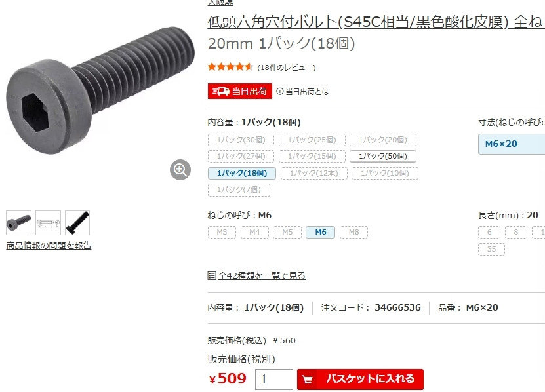Select the black bolt silhouette thumbnail

[x=77, y=223]
